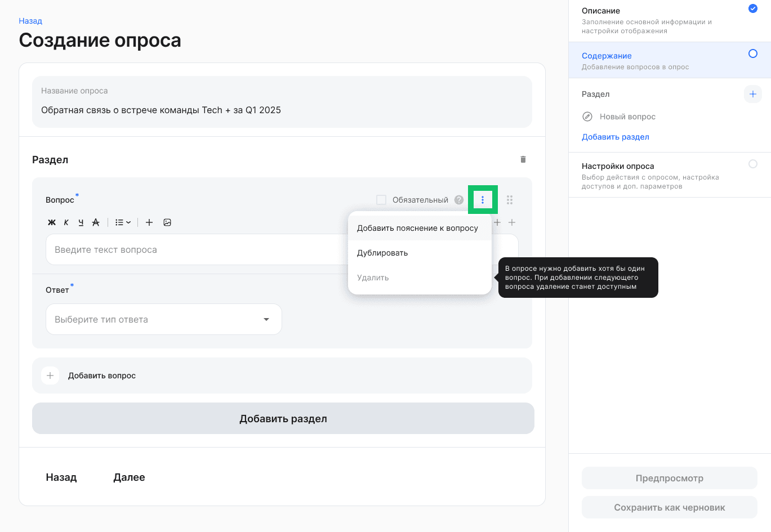The height and width of the screenshot is (532, 771).
Task: Click the Добавить раздел link in sidebar
Action: (616, 137)
